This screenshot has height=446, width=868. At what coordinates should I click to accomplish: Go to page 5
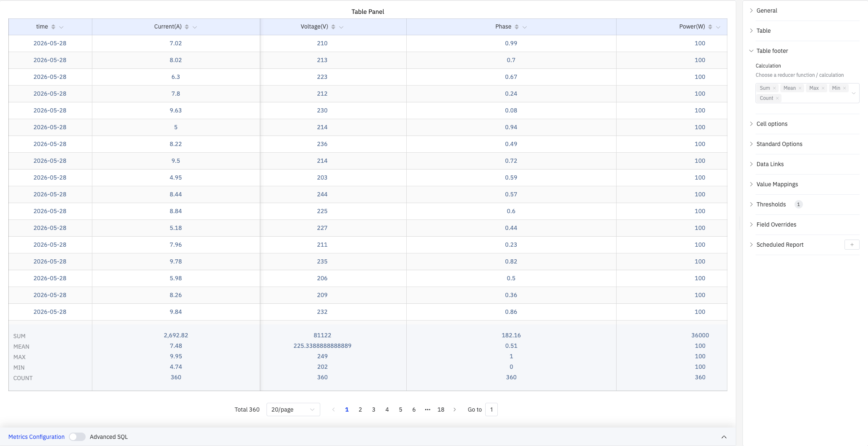pos(400,409)
